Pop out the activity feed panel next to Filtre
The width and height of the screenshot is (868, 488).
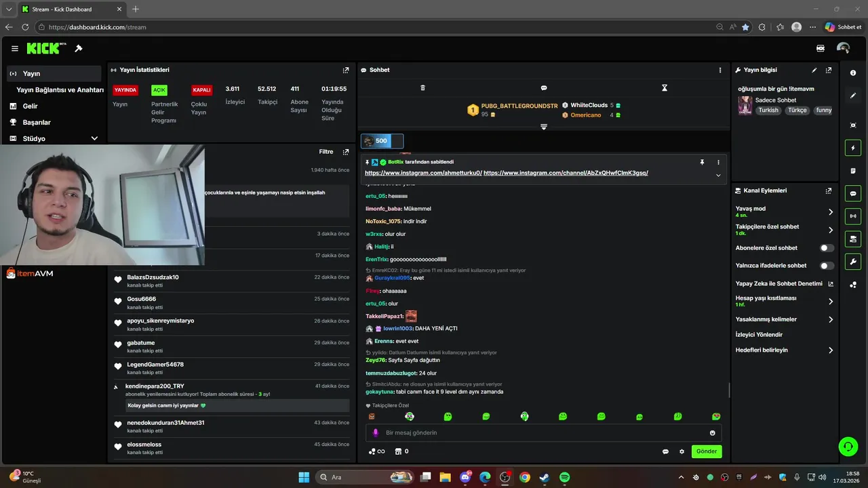(346, 152)
